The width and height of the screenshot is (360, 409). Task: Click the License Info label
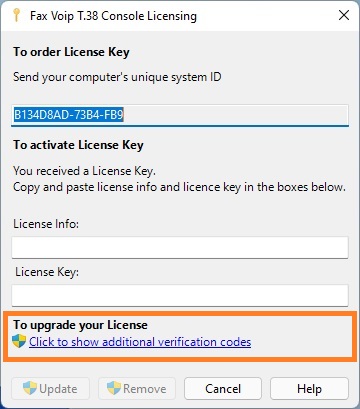pyautogui.click(x=46, y=224)
